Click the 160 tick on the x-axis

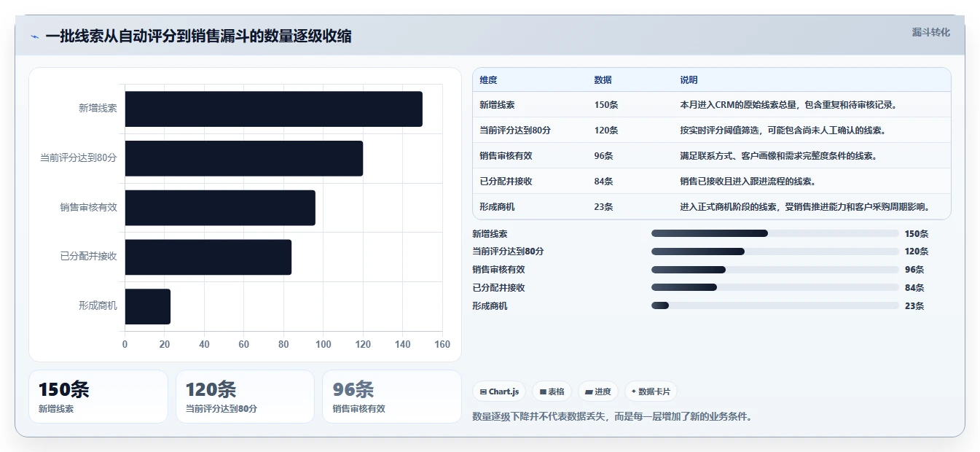[x=442, y=345]
